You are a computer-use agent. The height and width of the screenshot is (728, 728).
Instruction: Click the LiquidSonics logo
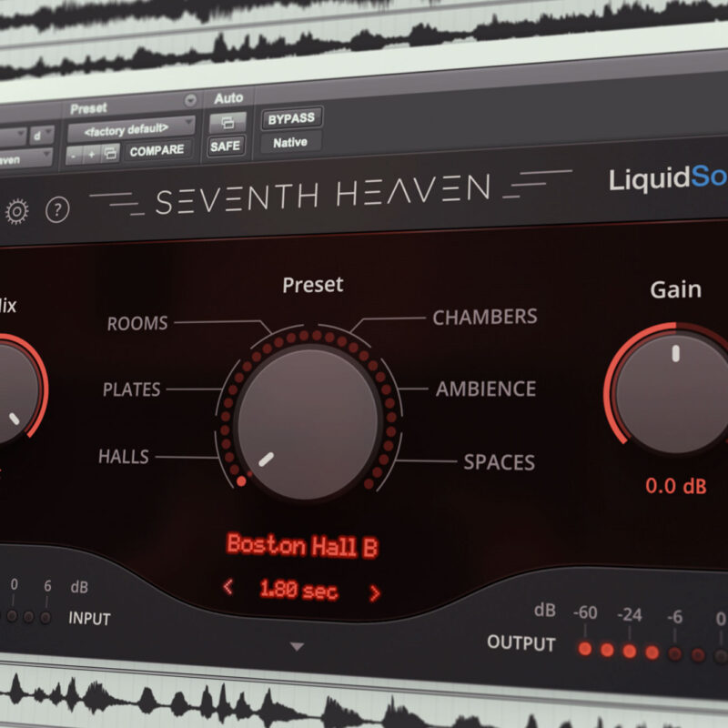[668, 178]
